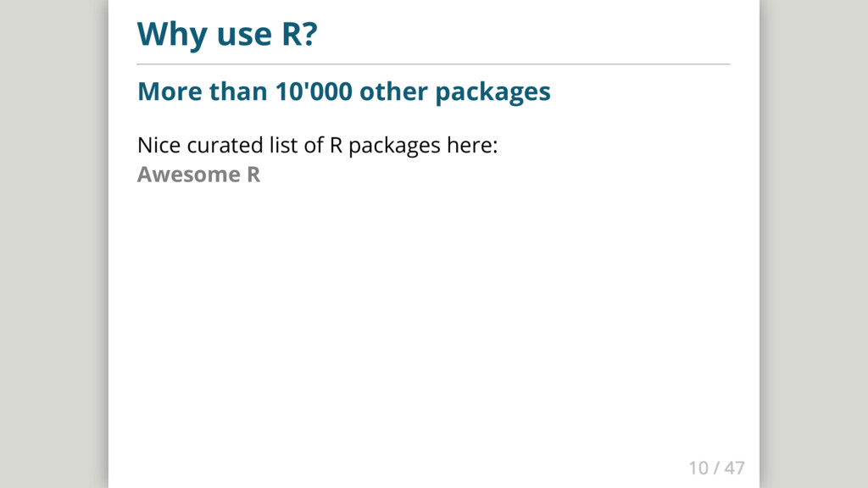868x488 pixels.
Task: Click the 'More than 10'000 other packages' heading
Action: pyautogui.click(x=343, y=91)
